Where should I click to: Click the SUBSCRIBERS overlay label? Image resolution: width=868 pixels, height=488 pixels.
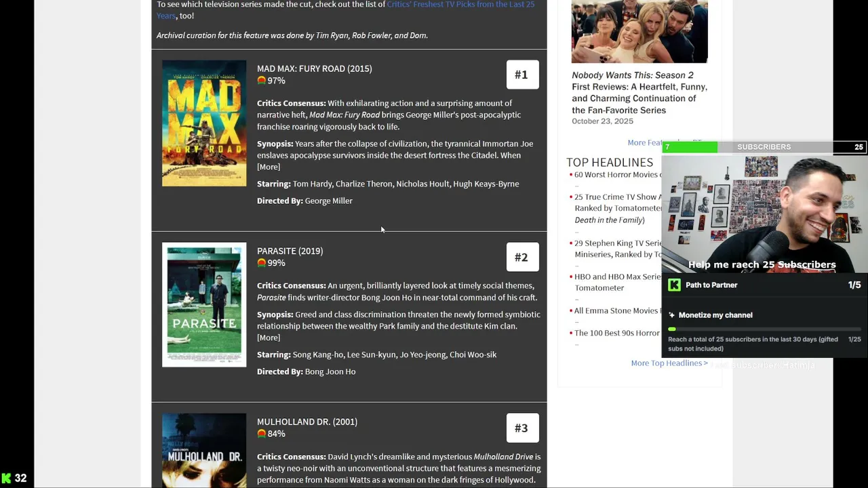pos(764,147)
